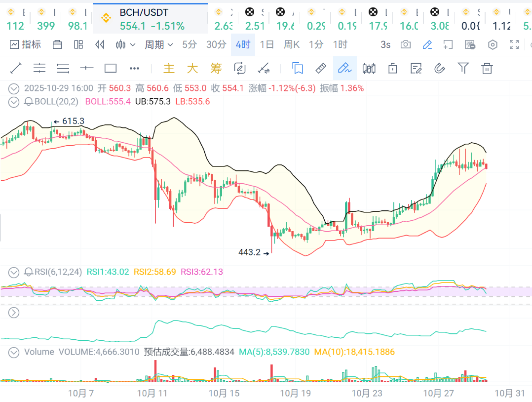Open the 指标 indicators button
Image resolution: width=532 pixels, height=402 pixels.
[x=26, y=44]
